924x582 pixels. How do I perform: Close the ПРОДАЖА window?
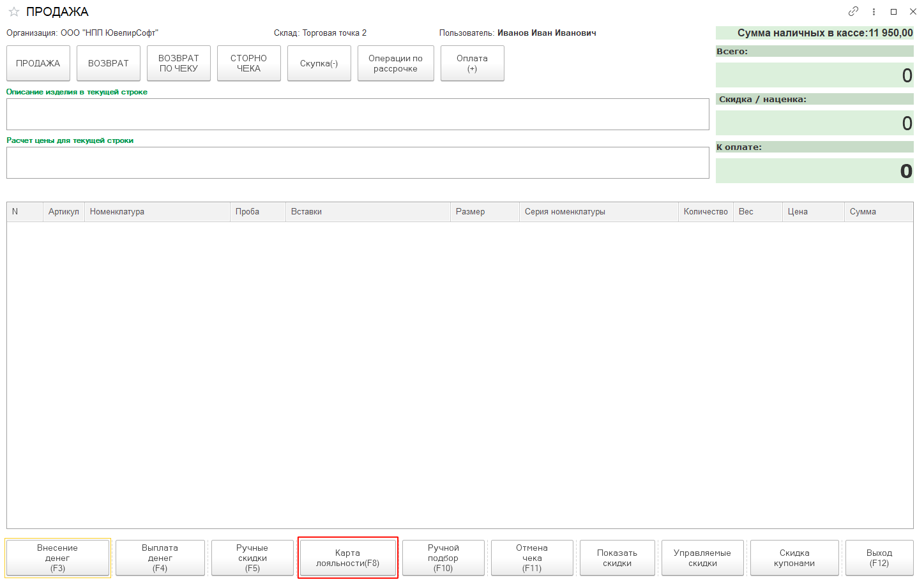click(913, 11)
